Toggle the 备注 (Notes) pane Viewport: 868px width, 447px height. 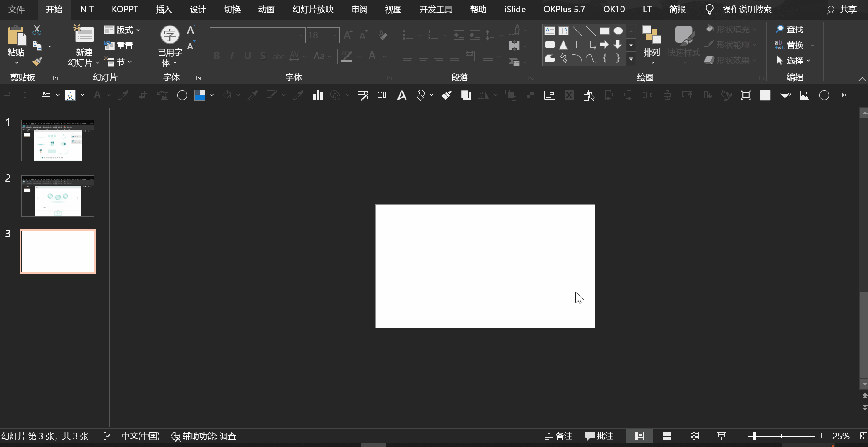[x=559, y=436]
